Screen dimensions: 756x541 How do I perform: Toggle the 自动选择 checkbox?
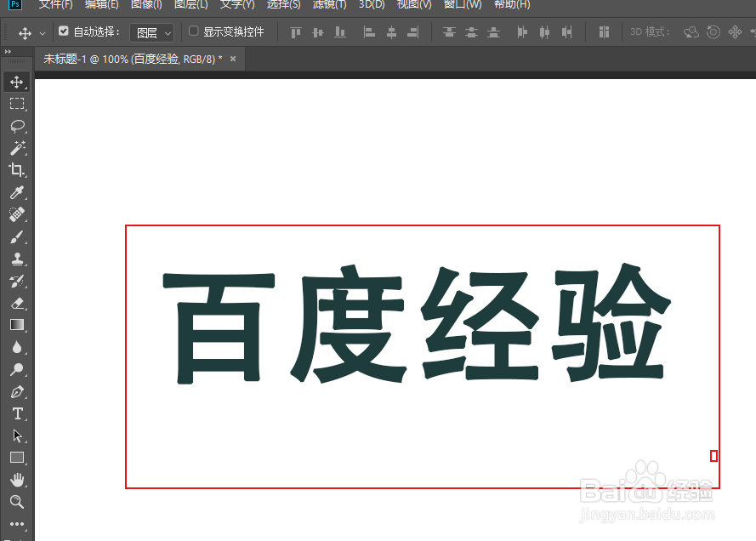coord(63,31)
